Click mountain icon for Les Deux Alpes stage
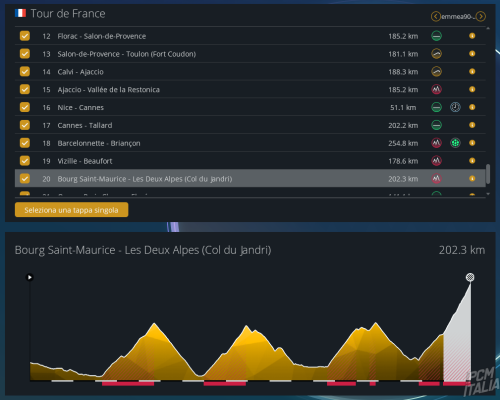Image resolution: width=500 pixels, height=400 pixels. pyautogui.click(x=436, y=179)
